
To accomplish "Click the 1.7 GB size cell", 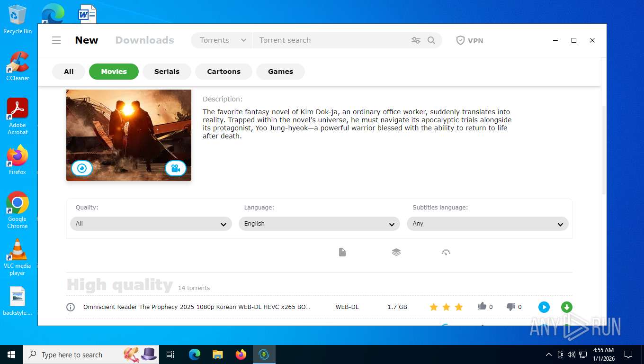I will (397, 307).
